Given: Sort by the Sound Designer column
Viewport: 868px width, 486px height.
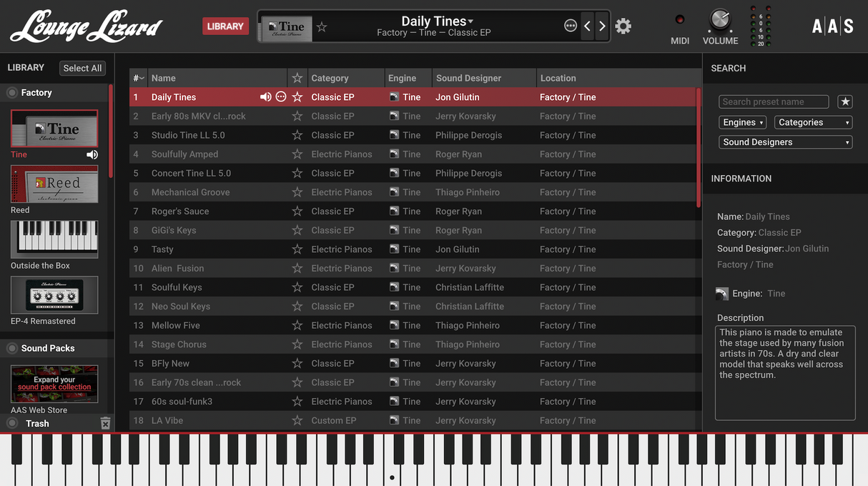Looking at the screenshot, I should (468, 78).
